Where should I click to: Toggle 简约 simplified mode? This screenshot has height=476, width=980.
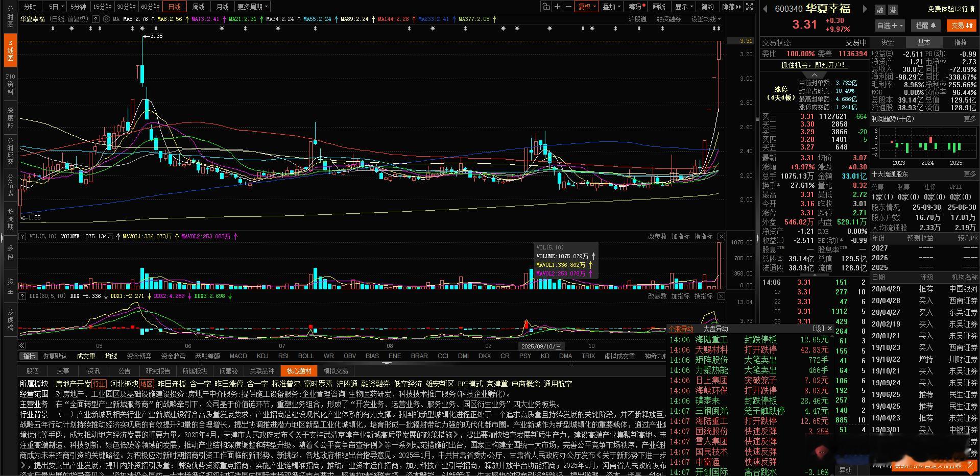click(707, 7)
